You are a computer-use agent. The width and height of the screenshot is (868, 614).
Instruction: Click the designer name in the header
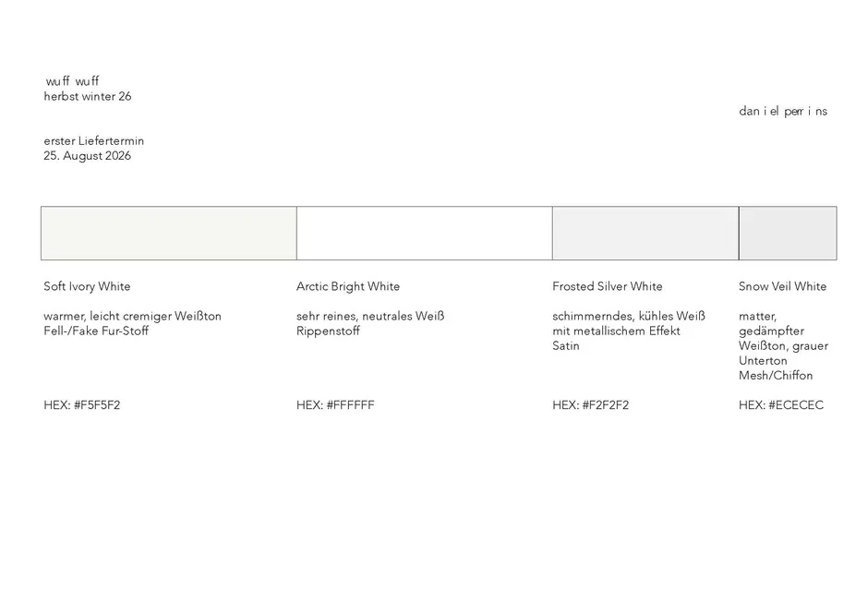[783, 111]
